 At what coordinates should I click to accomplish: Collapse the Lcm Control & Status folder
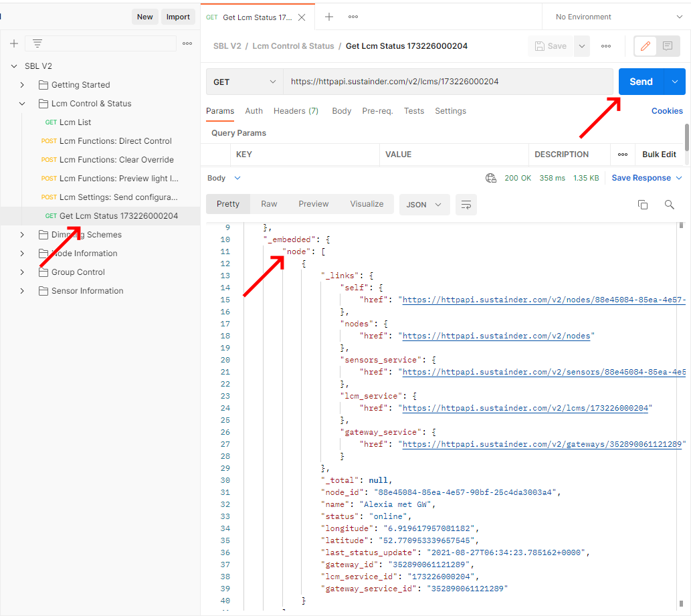tap(21, 103)
